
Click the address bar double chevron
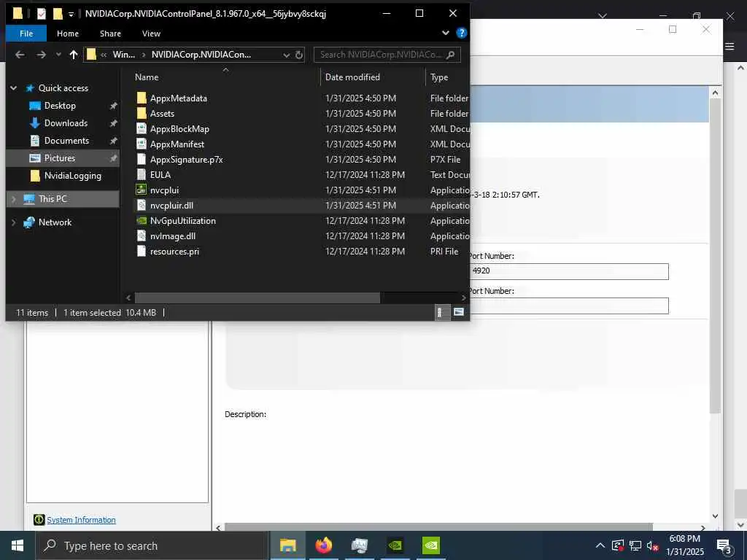coord(104,55)
